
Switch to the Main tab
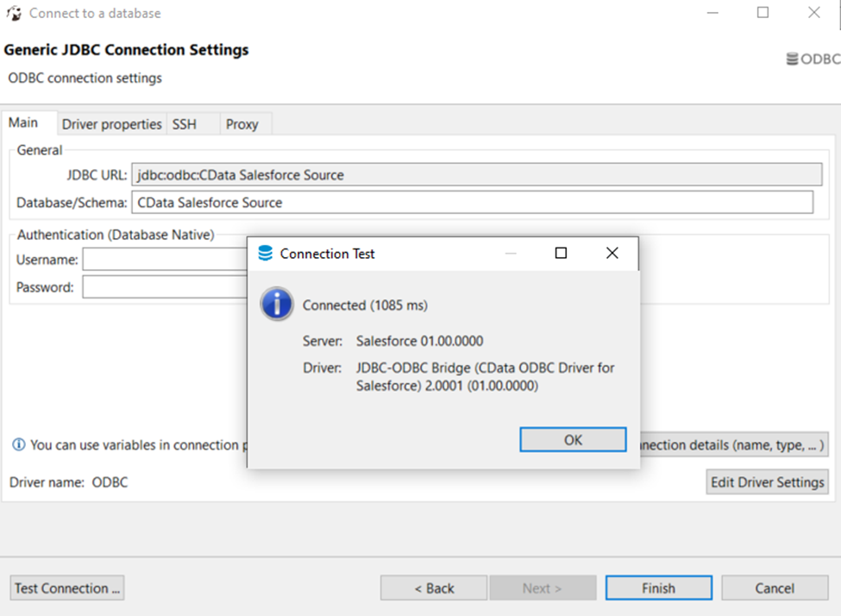tap(23, 123)
